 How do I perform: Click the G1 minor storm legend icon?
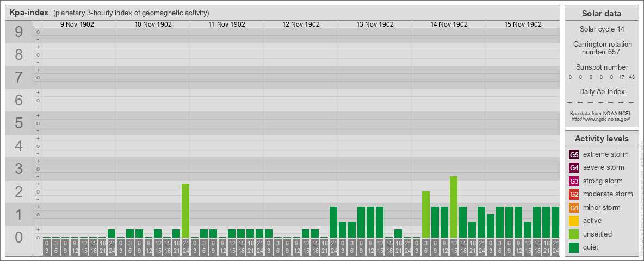(574, 208)
